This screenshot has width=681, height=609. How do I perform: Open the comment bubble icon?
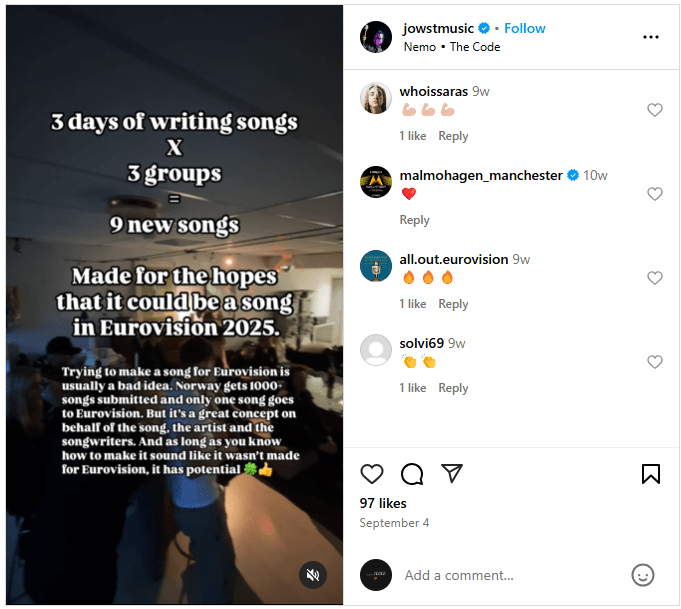[412, 473]
